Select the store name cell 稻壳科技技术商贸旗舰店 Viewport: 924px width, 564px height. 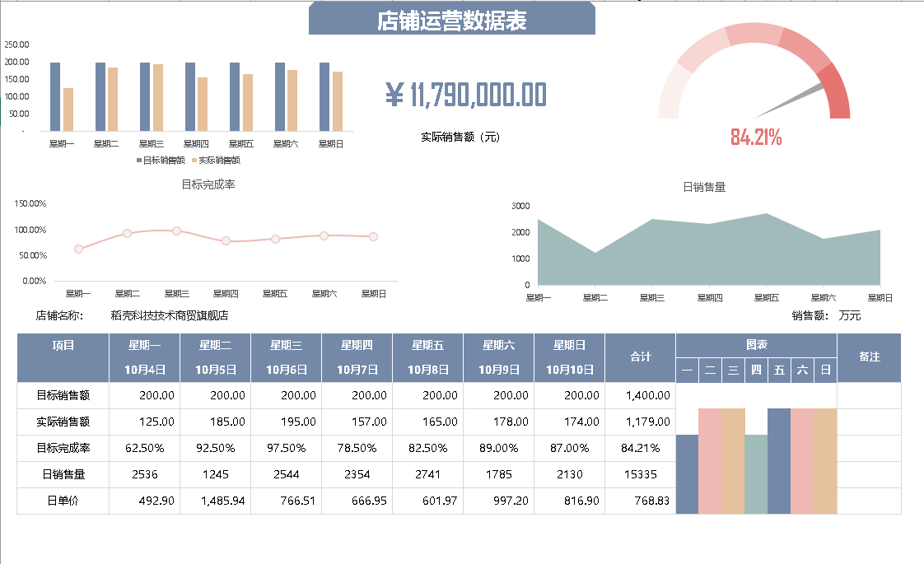coord(169,315)
